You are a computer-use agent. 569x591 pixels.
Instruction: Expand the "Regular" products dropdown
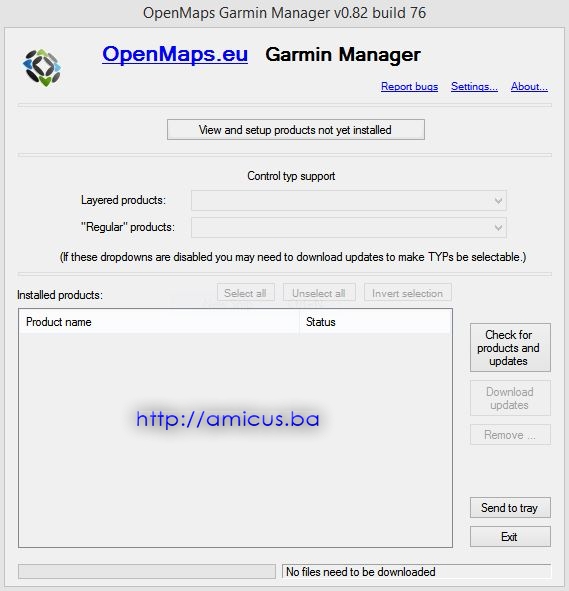tap(349, 227)
